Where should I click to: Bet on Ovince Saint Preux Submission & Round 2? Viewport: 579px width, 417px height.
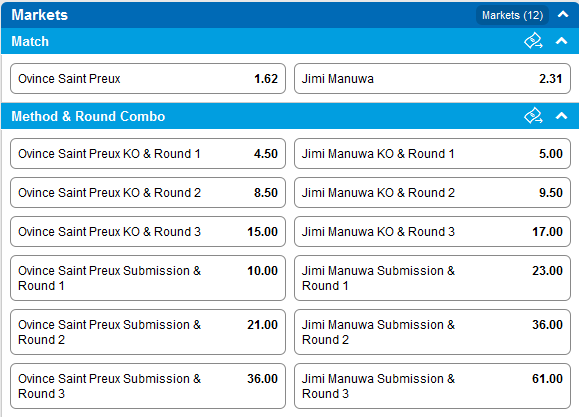click(x=148, y=332)
